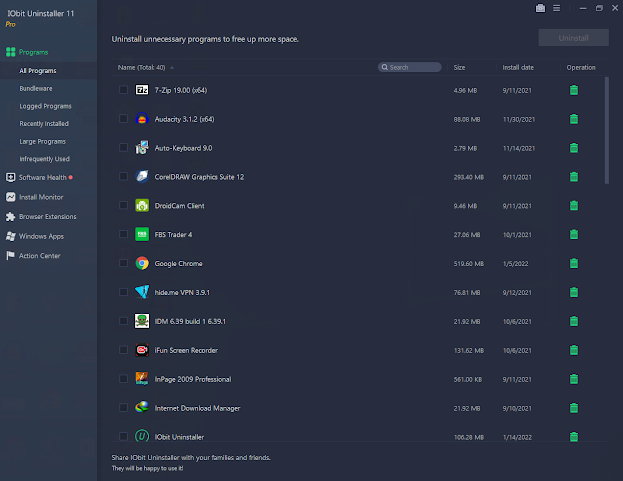The width and height of the screenshot is (623, 481).
Task: Click the InPage 2009 app icon
Action: [142, 379]
